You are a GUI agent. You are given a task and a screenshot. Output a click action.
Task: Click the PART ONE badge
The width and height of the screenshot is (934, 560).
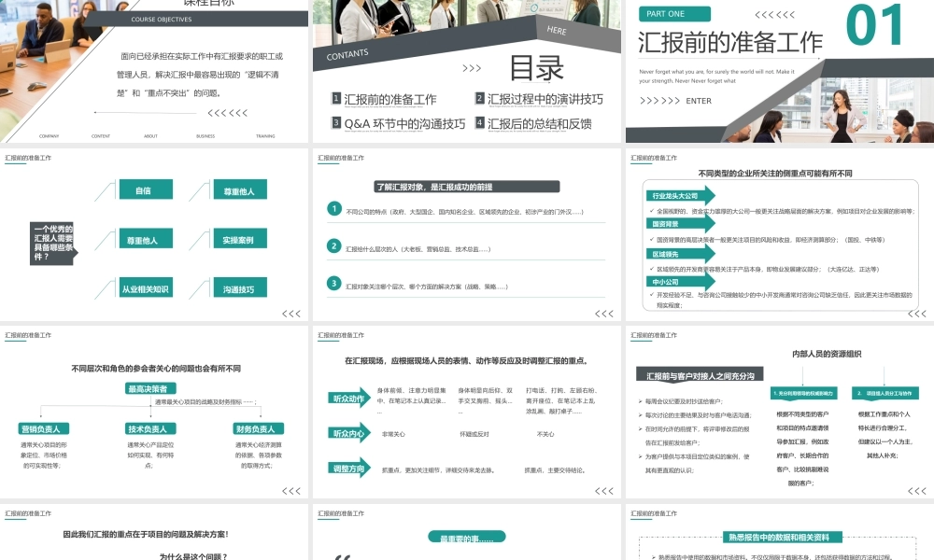pos(675,14)
